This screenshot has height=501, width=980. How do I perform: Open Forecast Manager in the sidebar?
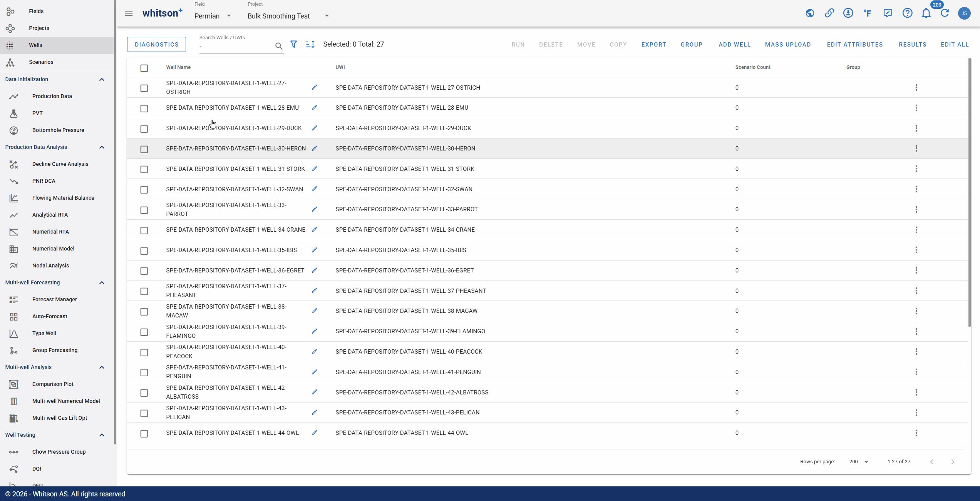(x=57, y=299)
